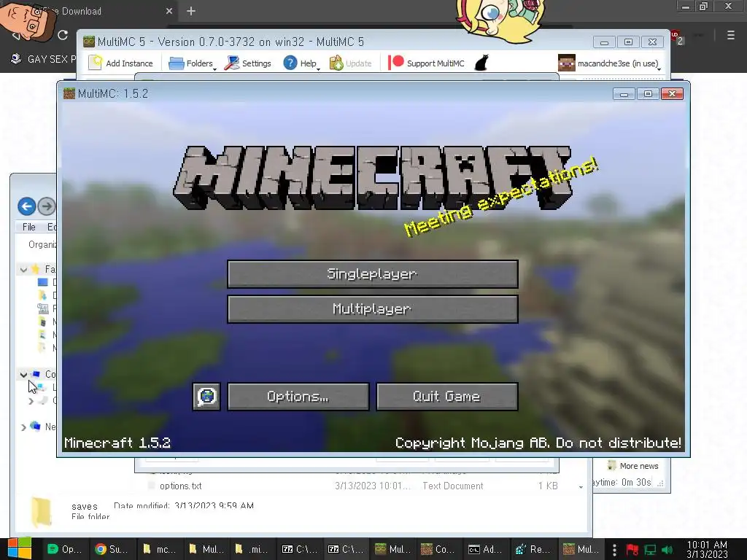
Task: Click Add Instance in MultiMC toolbar
Action: (121, 63)
